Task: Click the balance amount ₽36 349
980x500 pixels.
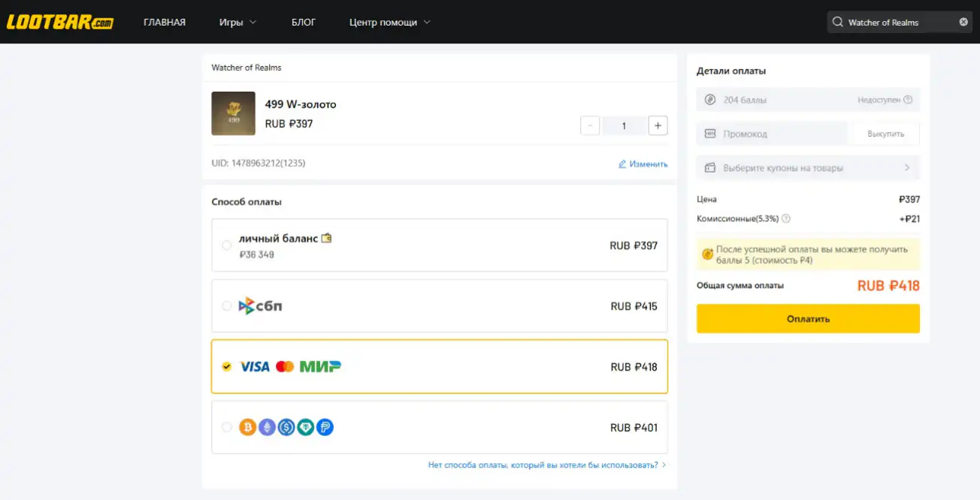Action: [257, 255]
